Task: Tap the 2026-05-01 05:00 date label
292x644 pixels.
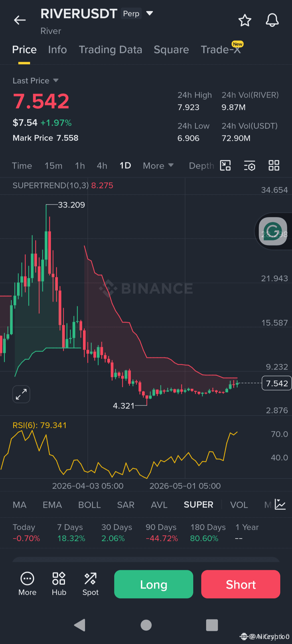Action: coord(185,486)
